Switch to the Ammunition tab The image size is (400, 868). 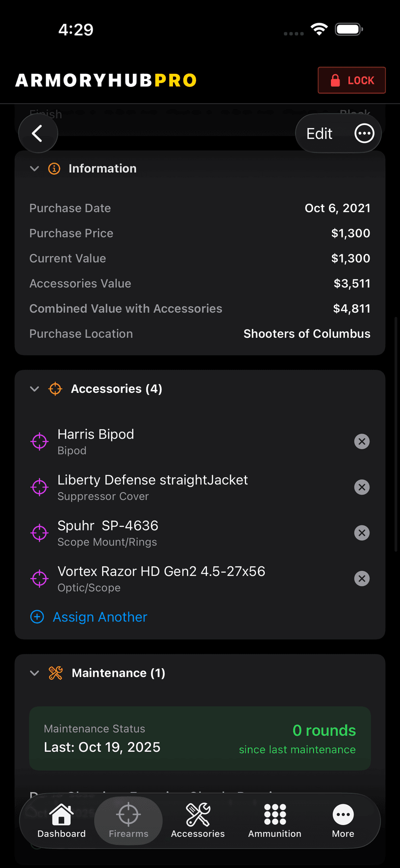[274, 821]
